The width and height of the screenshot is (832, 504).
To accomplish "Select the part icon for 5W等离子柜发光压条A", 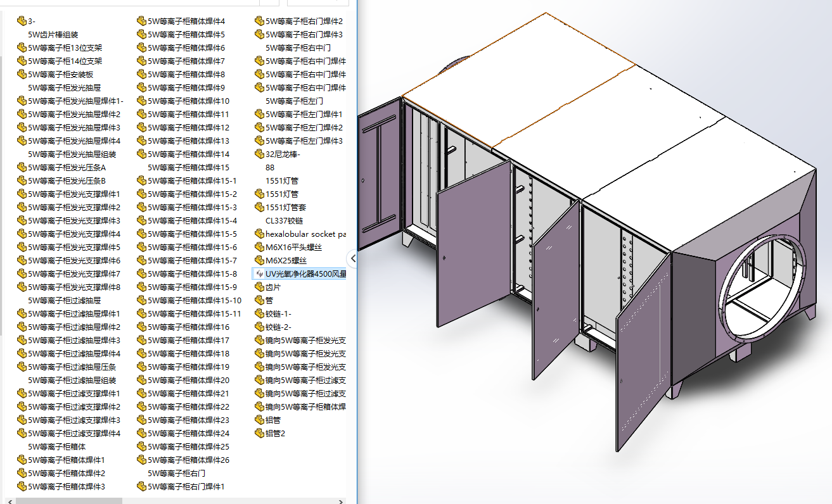I will point(22,167).
